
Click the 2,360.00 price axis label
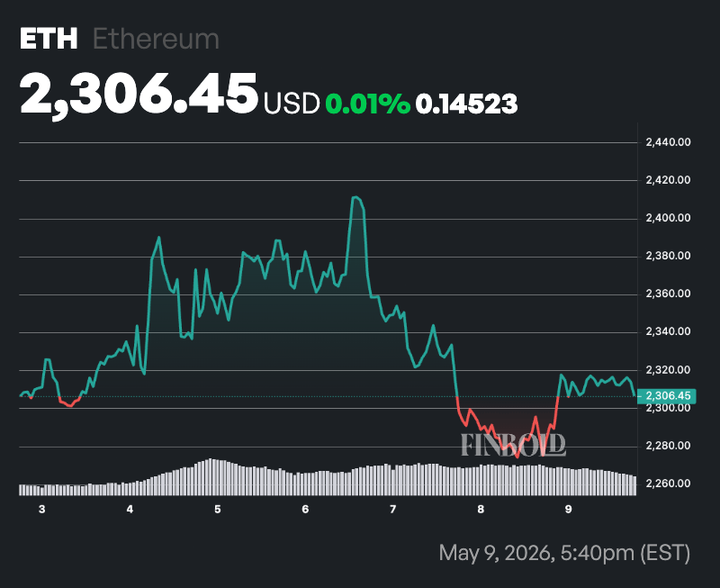click(x=668, y=294)
